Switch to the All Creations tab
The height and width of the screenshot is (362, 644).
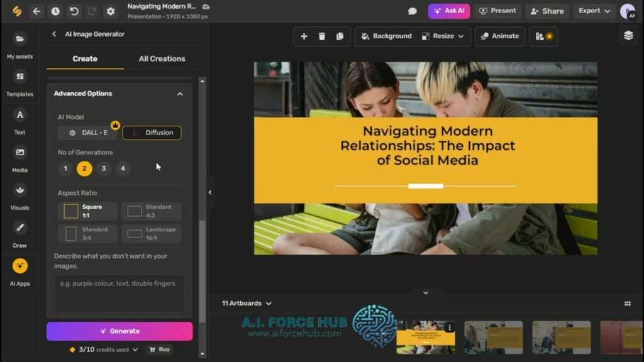point(161,58)
